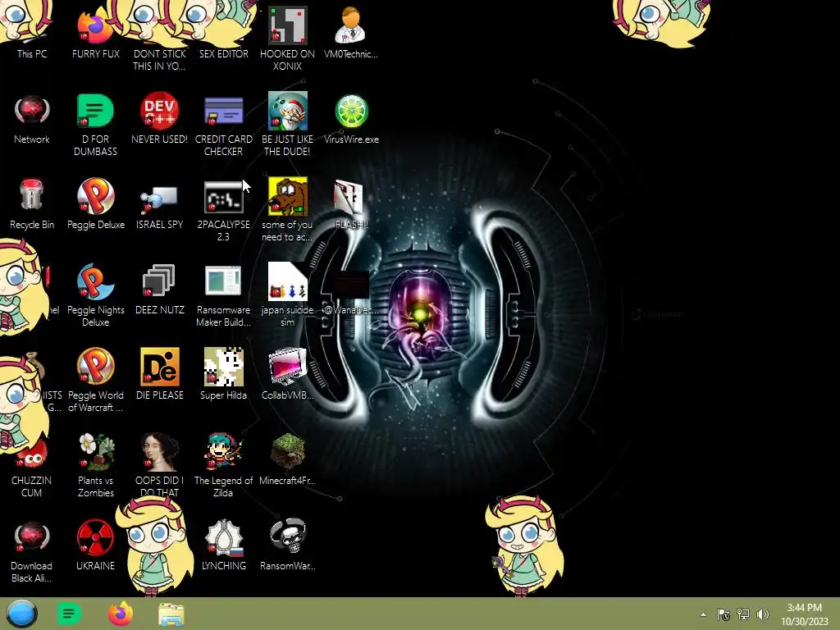Select the HOOKED ON XONIX icon
Image resolution: width=840 pixels, height=630 pixels.
click(287, 39)
